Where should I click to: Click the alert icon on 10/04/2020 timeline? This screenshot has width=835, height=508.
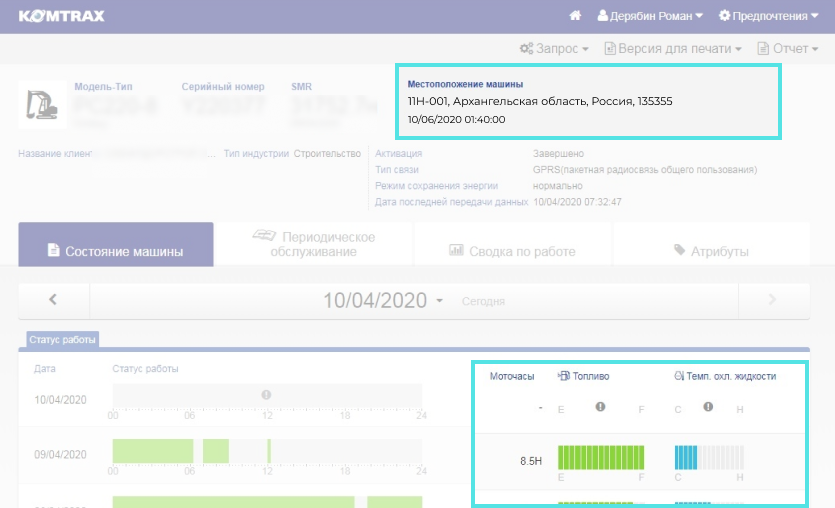(x=266, y=395)
